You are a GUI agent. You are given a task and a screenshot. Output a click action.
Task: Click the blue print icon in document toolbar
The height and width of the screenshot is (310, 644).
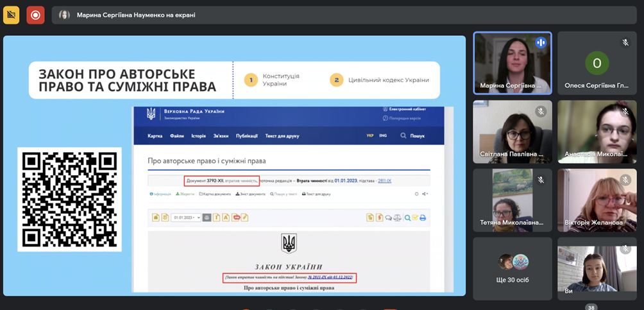tap(423, 218)
